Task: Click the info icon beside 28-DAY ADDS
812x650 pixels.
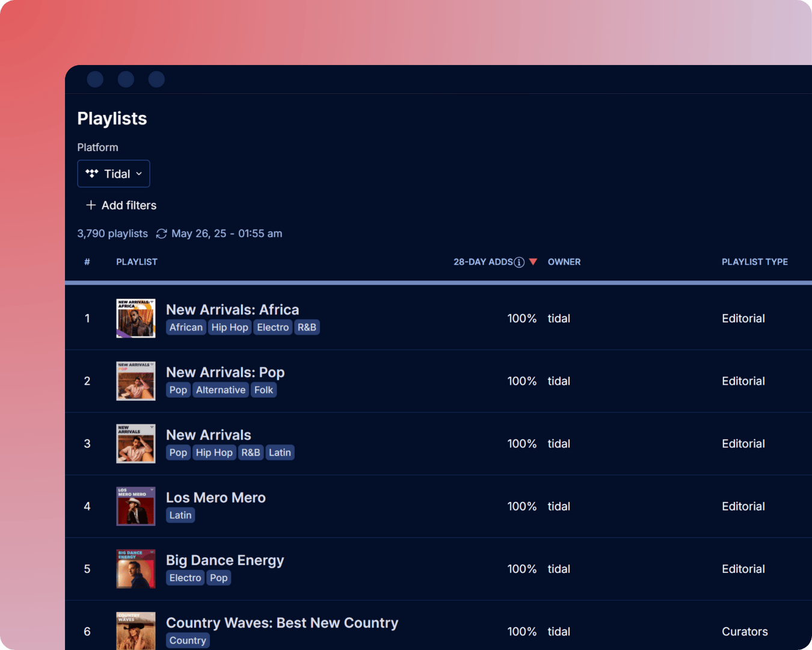Action: point(519,262)
